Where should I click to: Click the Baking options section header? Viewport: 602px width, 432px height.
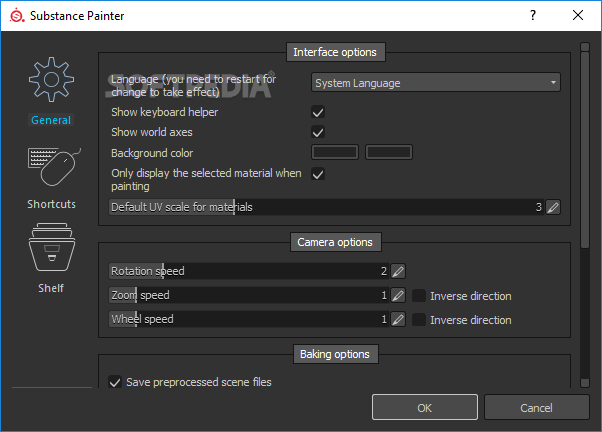tap(335, 354)
